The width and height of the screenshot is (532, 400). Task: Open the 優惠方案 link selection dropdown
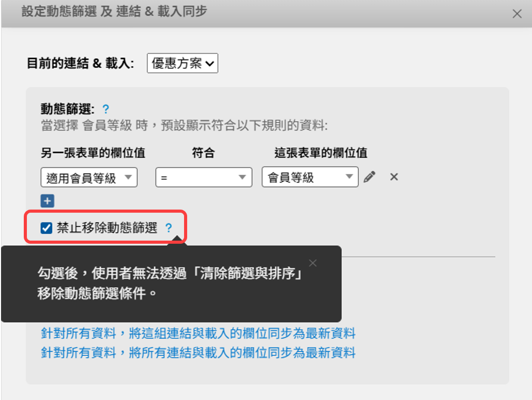click(x=183, y=63)
